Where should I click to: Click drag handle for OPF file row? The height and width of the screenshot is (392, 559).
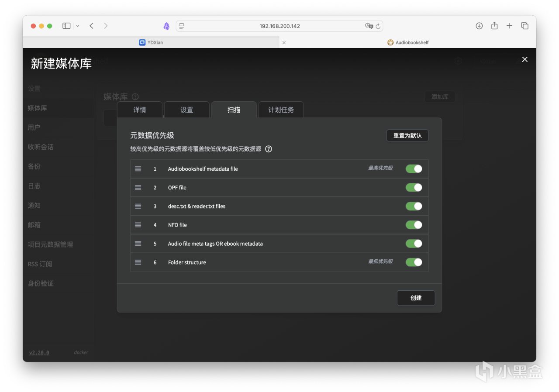(x=138, y=188)
